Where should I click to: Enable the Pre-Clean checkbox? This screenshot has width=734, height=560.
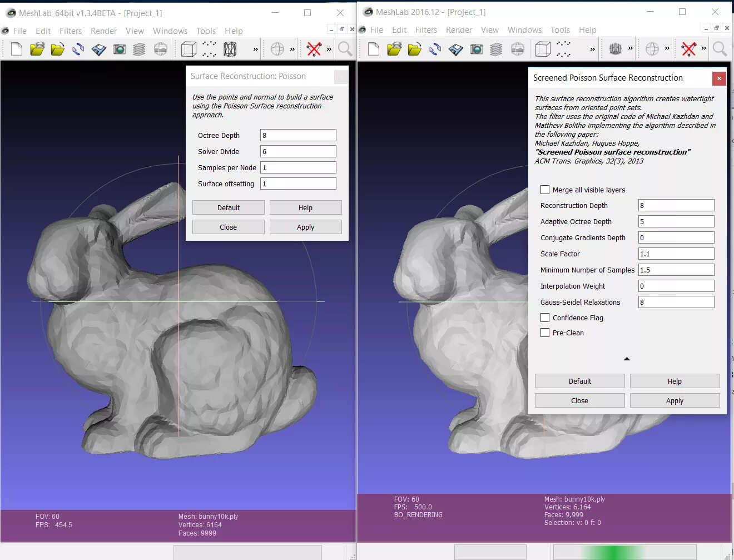pyautogui.click(x=545, y=333)
